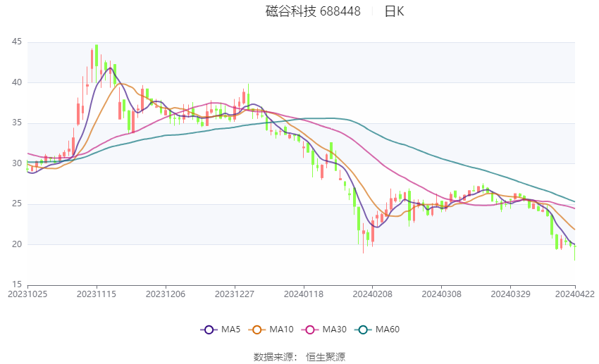Toggle the MA10 orange legend marker
The width and height of the screenshot is (599, 364).
pyautogui.click(x=257, y=330)
